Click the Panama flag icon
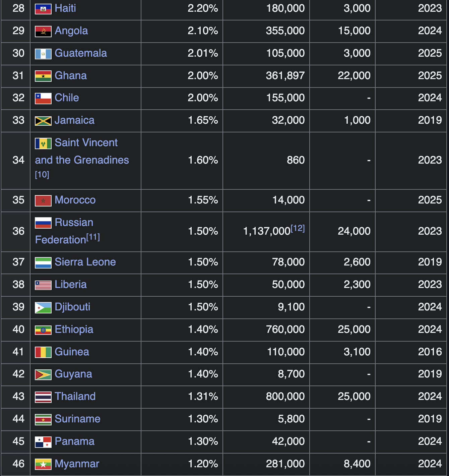 43,442
